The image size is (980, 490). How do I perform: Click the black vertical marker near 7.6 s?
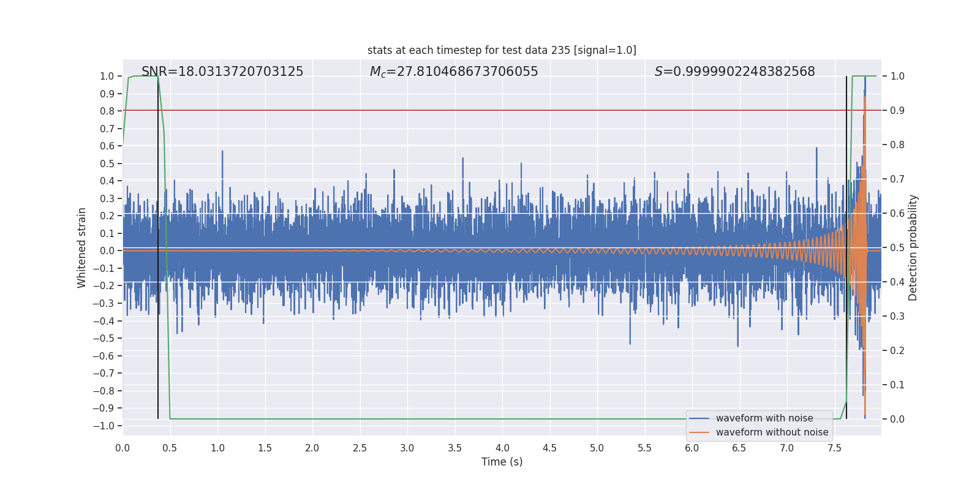tap(846, 247)
